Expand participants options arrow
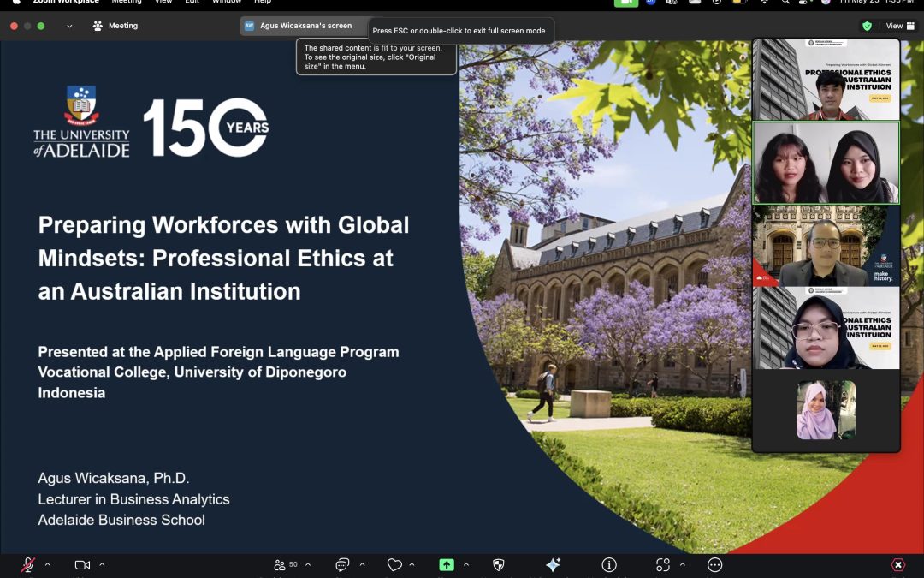The width and height of the screenshot is (924, 578). (308, 564)
